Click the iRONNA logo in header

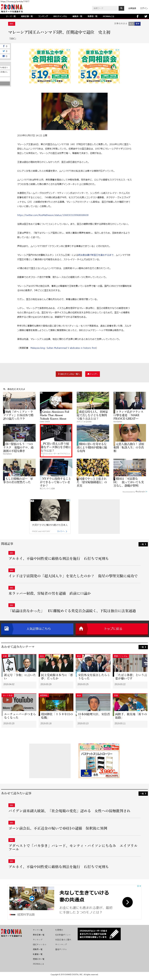click(x=12, y=8)
